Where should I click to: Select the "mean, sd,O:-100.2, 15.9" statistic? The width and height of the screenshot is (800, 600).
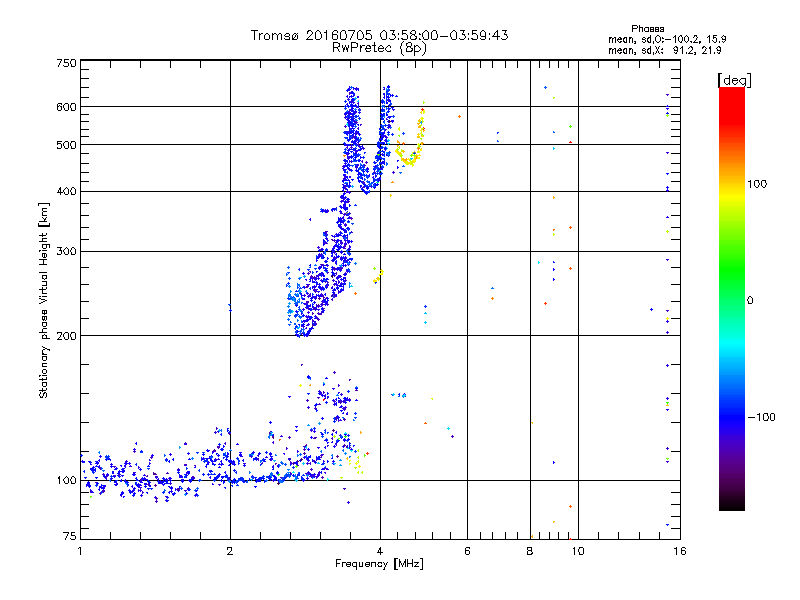[667, 39]
